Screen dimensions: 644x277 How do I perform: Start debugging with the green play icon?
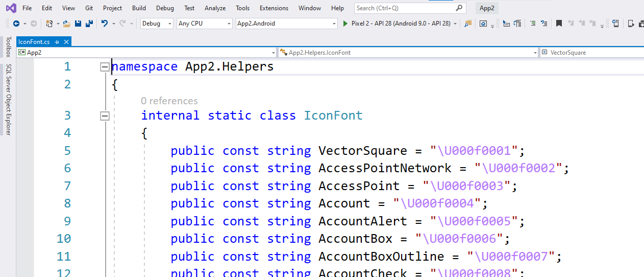coord(345,24)
